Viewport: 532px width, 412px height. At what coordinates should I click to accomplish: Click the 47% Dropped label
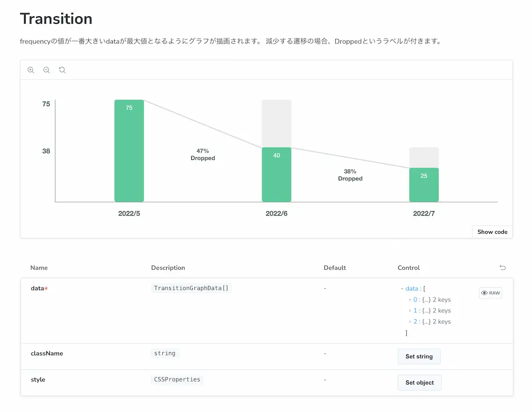pyautogui.click(x=203, y=154)
